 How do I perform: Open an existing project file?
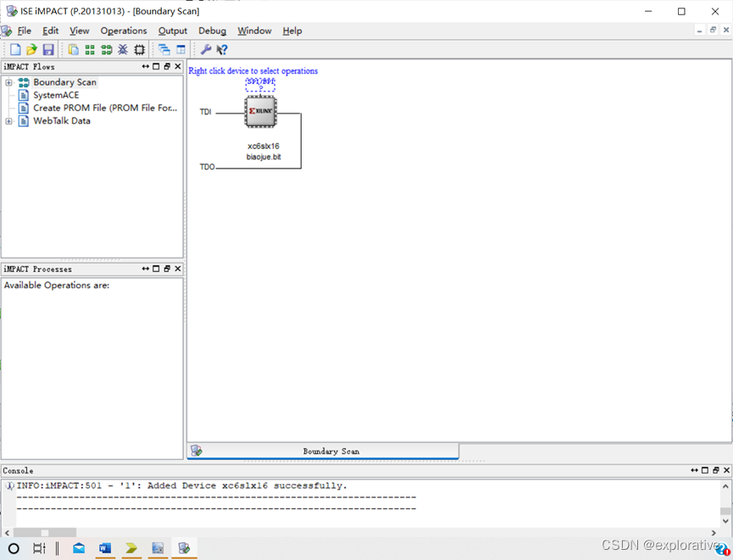[31, 49]
